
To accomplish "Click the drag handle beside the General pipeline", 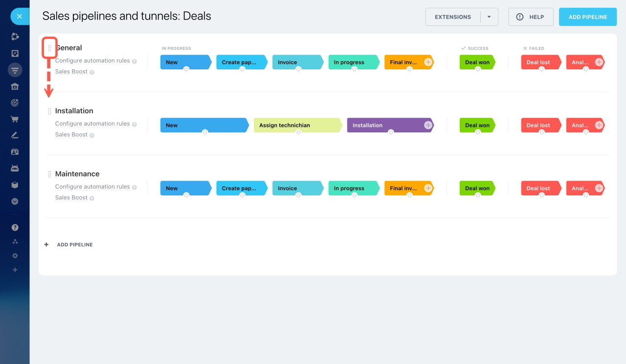I will [49, 48].
